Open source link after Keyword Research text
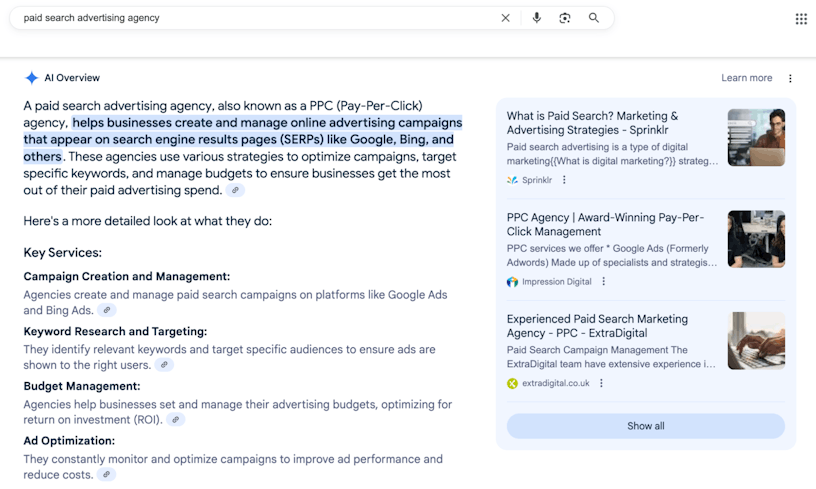Image resolution: width=816 pixels, height=489 pixels. (x=163, y=365)
